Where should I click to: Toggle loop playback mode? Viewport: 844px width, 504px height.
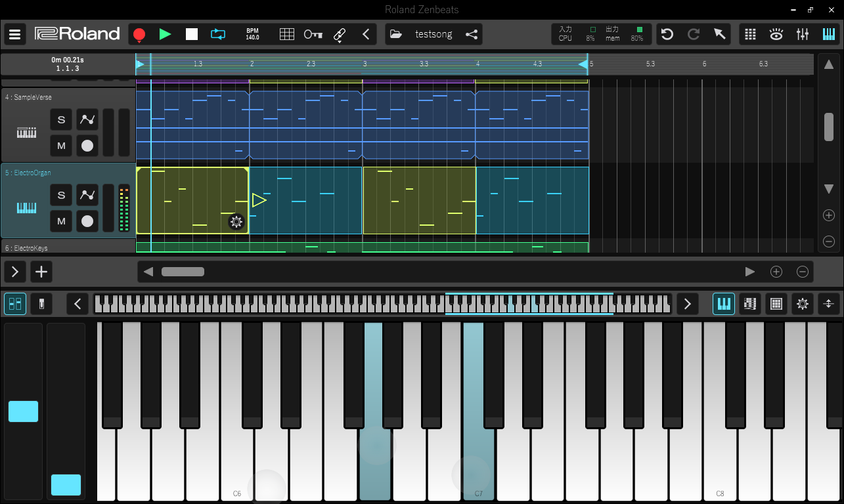[218, 34]
